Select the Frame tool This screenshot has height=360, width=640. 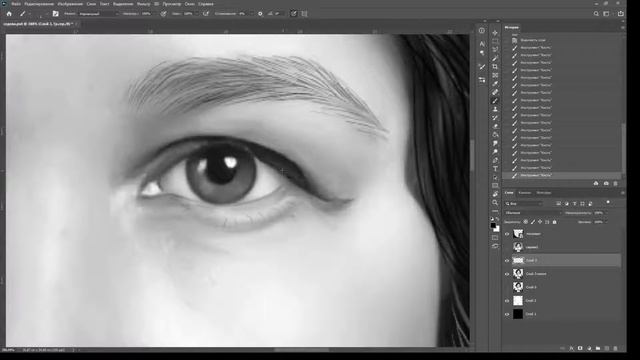(495, 76)
